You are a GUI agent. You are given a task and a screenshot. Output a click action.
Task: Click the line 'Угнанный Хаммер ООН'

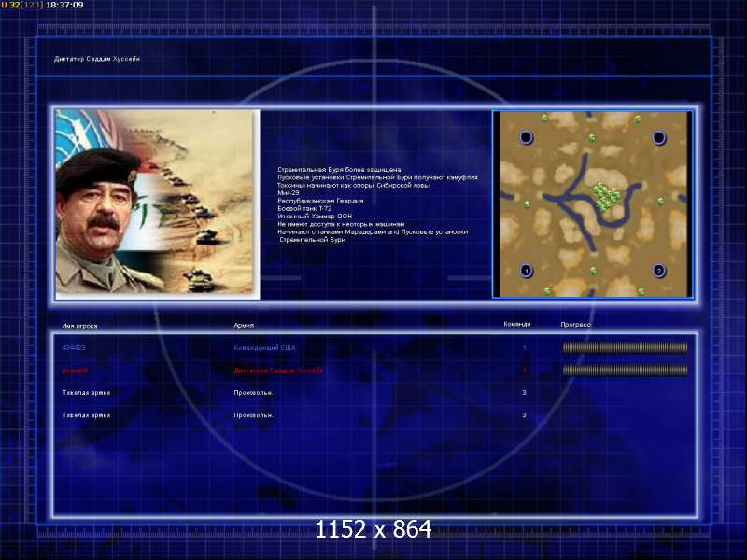pyautogui.click(x=315, y=217)
